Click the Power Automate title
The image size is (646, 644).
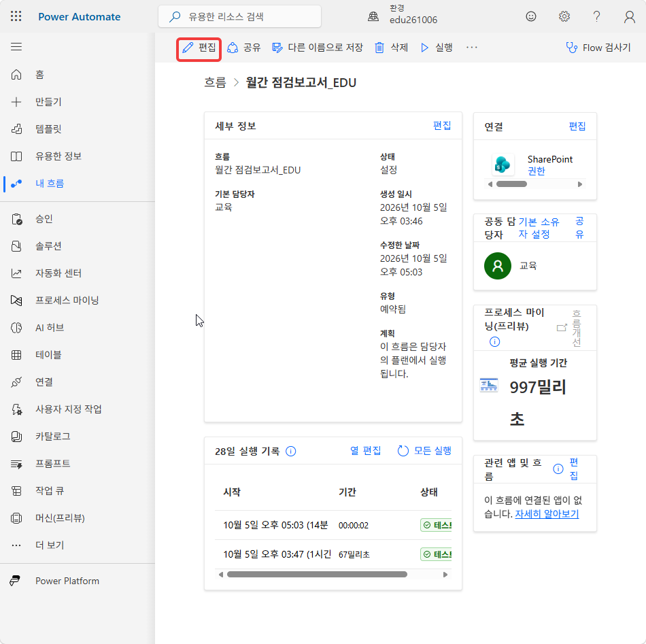pyautogui.click(x=80, y=17)
